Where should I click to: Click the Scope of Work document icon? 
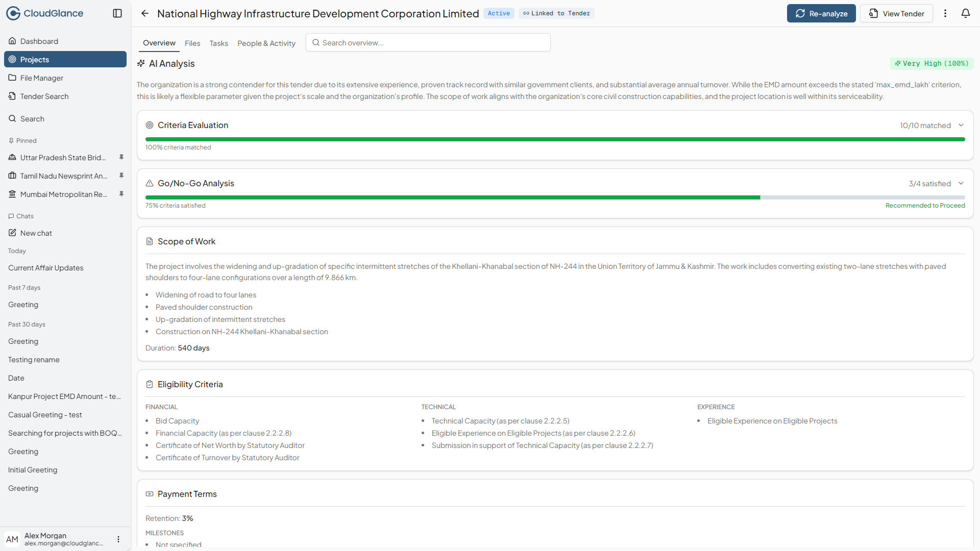150,241
